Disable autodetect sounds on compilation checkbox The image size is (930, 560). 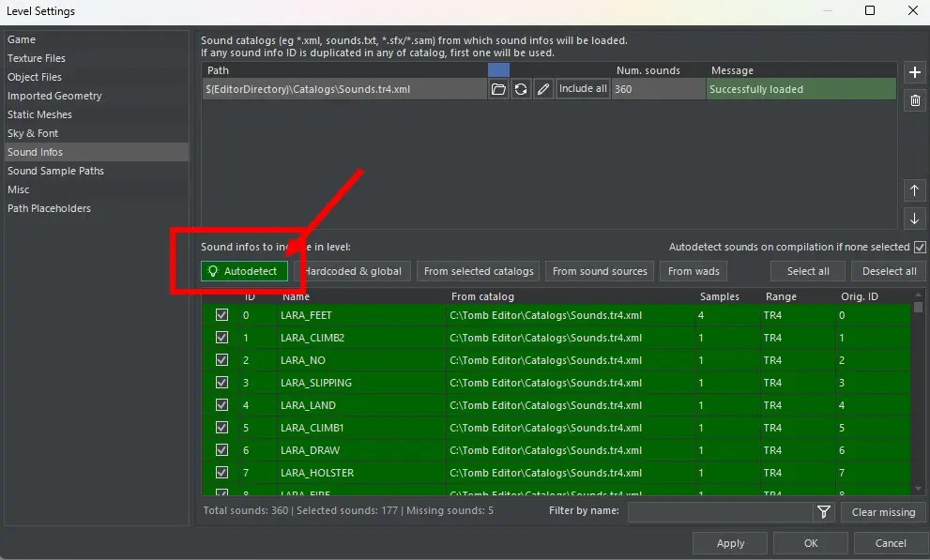tap(920, 248)
